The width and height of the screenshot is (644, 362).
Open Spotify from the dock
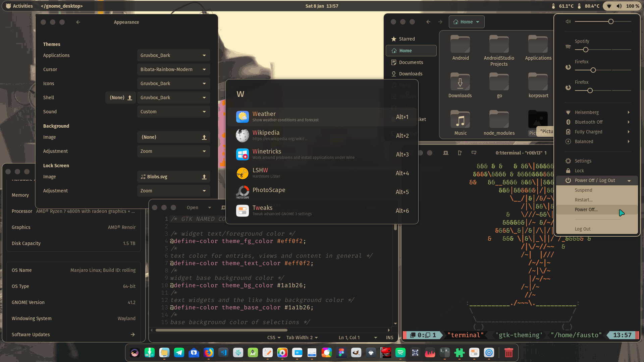coord(400,353)
